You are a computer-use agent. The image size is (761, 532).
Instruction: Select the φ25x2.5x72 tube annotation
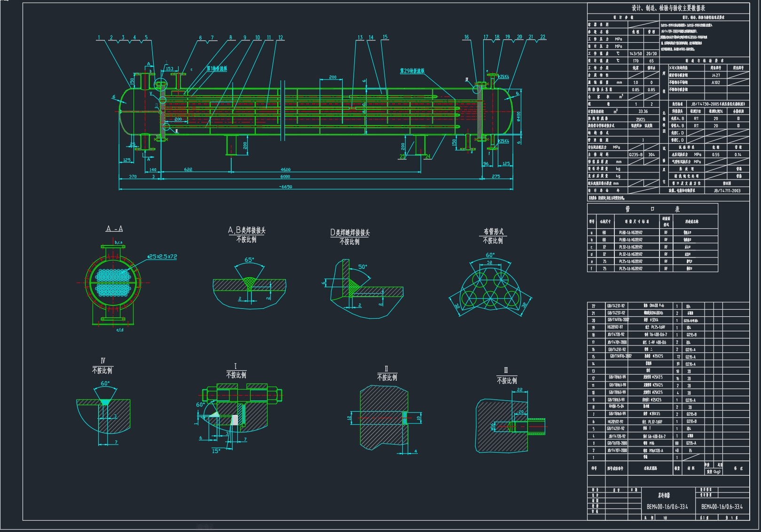click(x=162, y=257)
